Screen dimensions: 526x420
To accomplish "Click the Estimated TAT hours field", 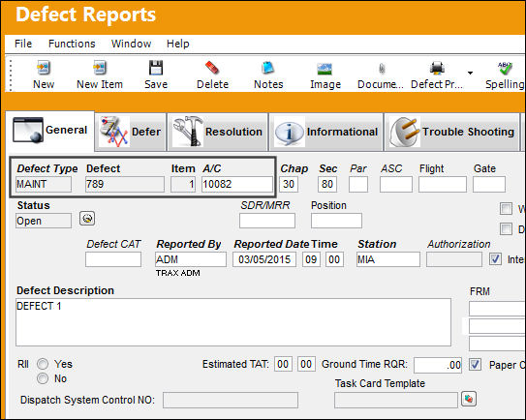I will pyautogui.click(x=284, y=365).
